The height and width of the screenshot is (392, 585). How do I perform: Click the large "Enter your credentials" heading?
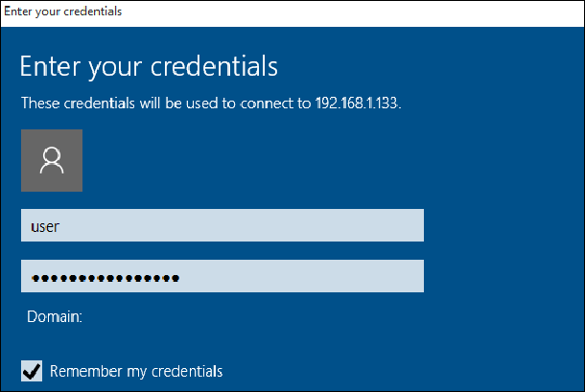[149, 67]
